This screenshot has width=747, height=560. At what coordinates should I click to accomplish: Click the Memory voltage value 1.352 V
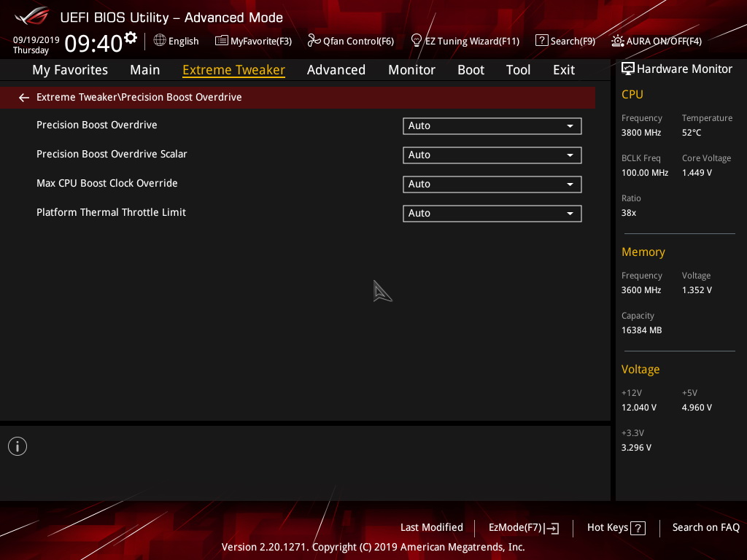[x=697, y=290]
